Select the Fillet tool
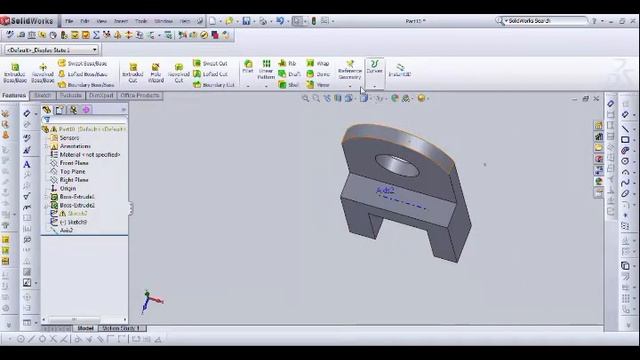This screenshot has width=640, height=360. pyautogui.click(x=248, y=67)
